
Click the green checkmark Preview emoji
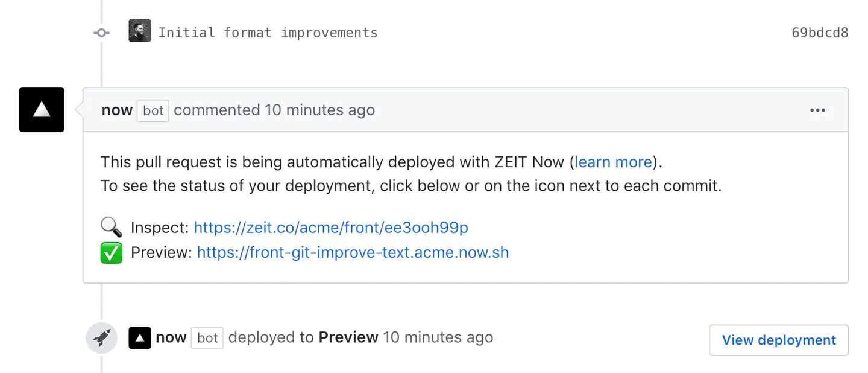pos(112,252)
